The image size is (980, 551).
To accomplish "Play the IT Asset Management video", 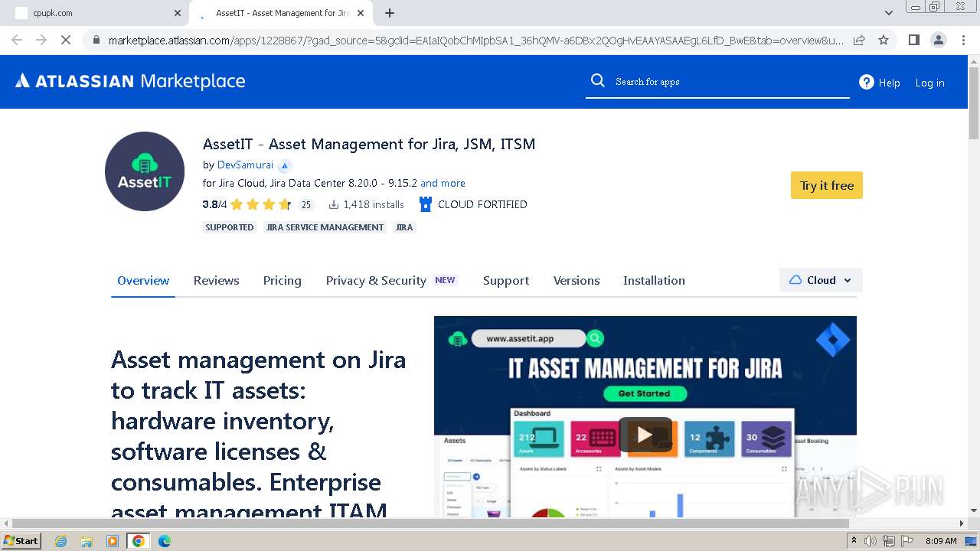I will click(645, 435).
